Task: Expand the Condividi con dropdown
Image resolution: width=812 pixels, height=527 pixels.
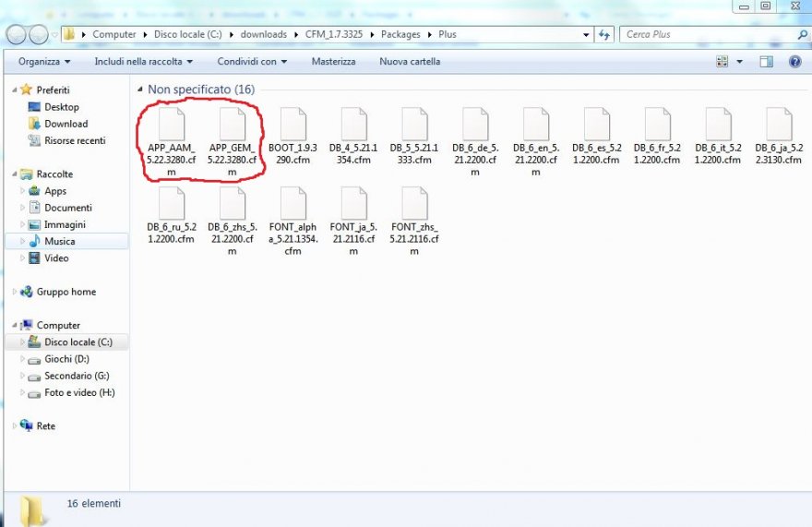Action: tap(252, 62)
